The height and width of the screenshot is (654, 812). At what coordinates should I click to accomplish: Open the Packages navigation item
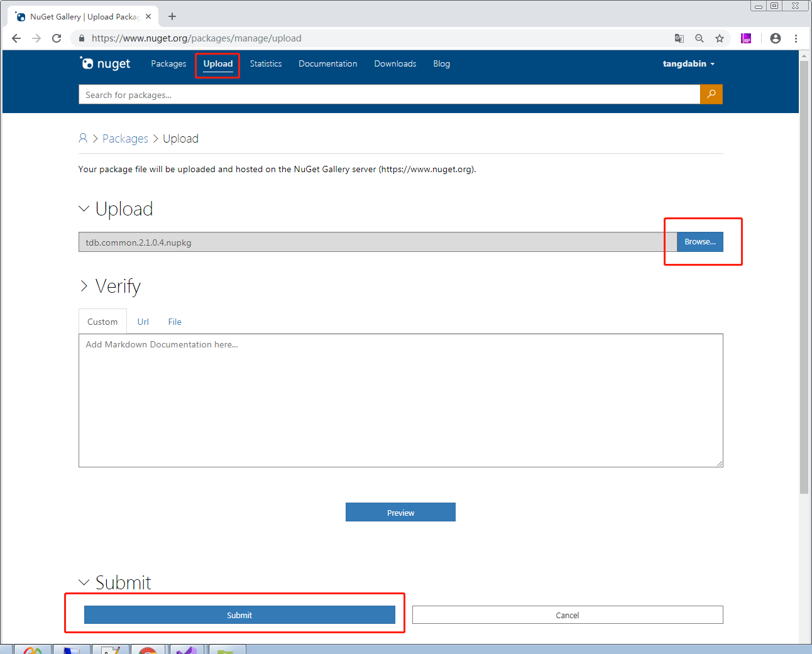click(x=168, y=63)
